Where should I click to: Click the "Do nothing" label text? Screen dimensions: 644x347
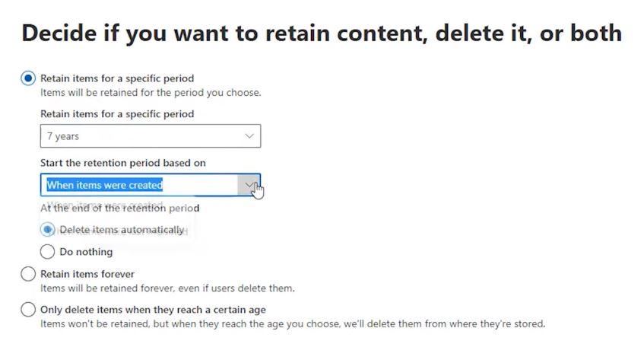(x=86, y=252)
